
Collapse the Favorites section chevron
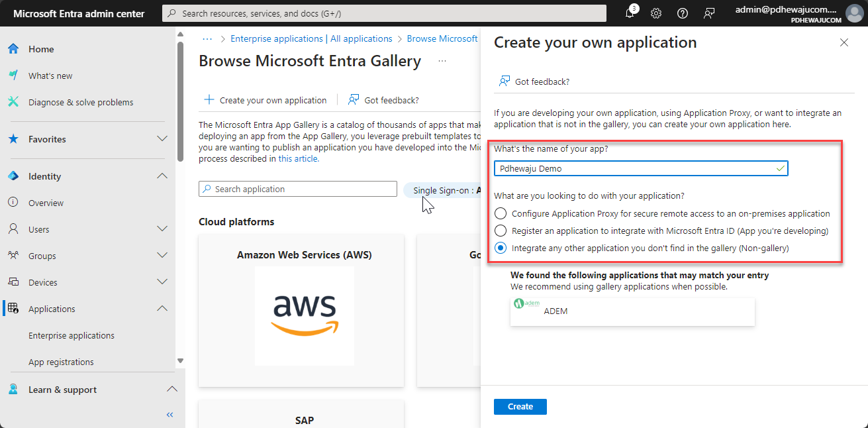coord(162,139)
